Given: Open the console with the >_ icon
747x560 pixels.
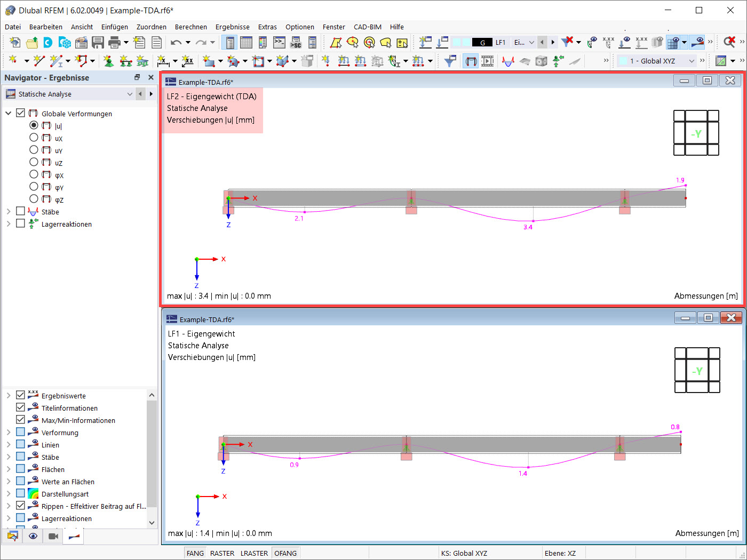Looking at the screenshot, I should tap(279, 42).
